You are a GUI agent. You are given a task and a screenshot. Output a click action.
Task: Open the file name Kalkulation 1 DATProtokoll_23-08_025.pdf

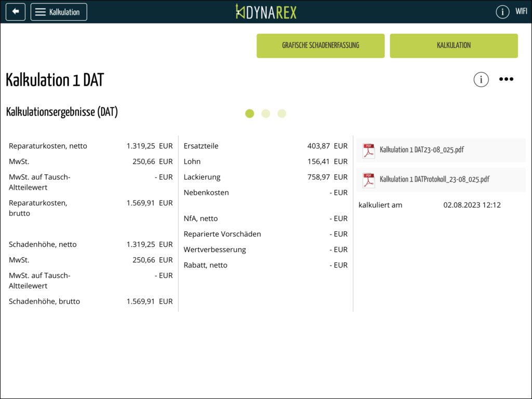434,179
